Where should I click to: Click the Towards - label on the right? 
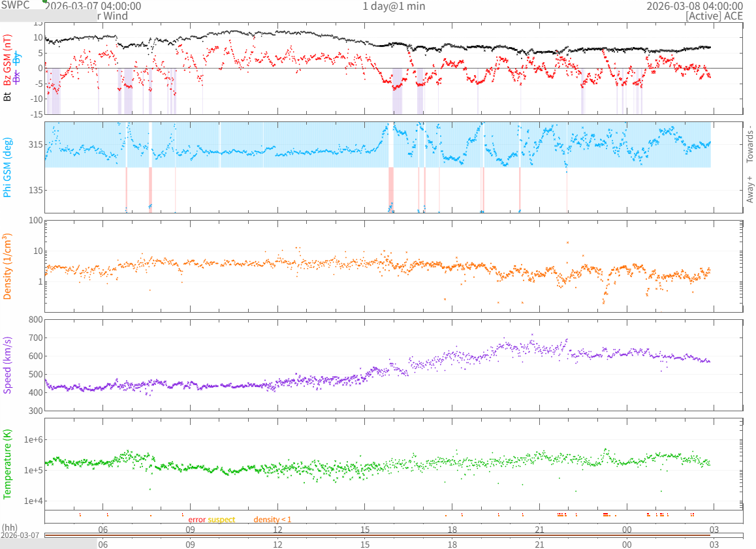coord(749,144)
